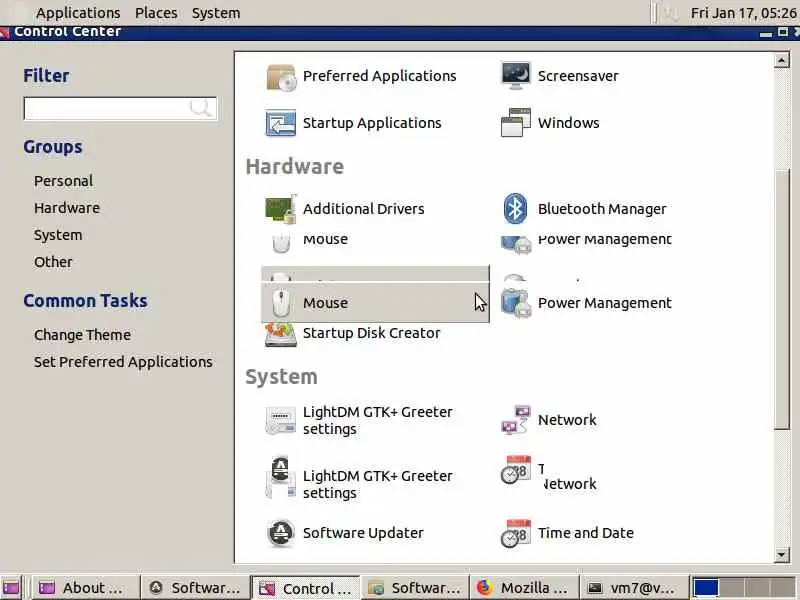Click Change Theme under Common Tasks
800x600 pixels.
(83, 335)
